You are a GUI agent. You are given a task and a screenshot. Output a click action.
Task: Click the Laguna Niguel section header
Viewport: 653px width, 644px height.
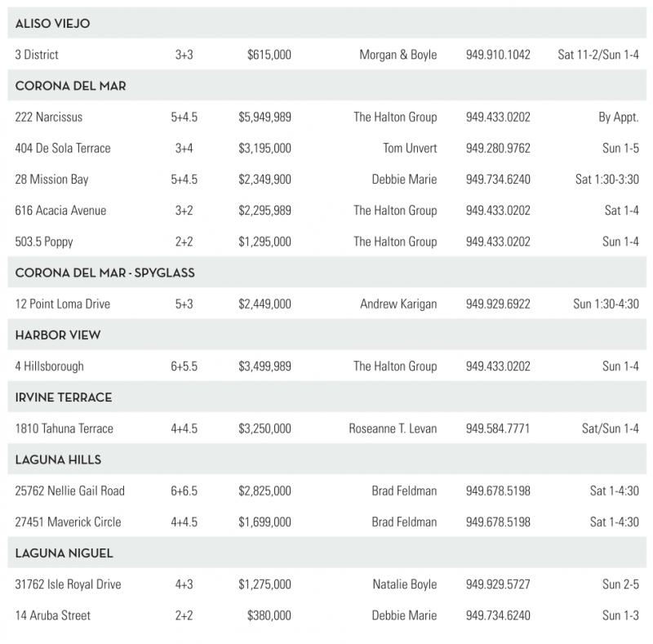tap(64, 553)
